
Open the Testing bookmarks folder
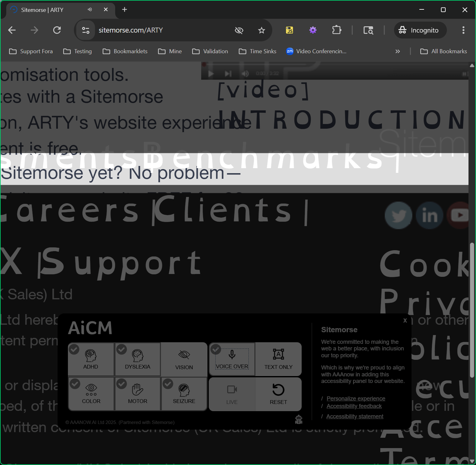click(77, 51)
